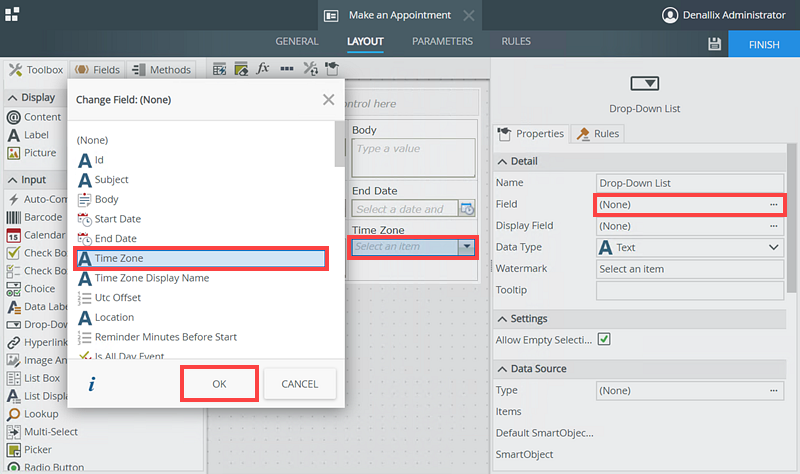Select the Choice control in Toolbox
Image resolution: width=800 pixels, height=474 pixels.
coord(31,288)
